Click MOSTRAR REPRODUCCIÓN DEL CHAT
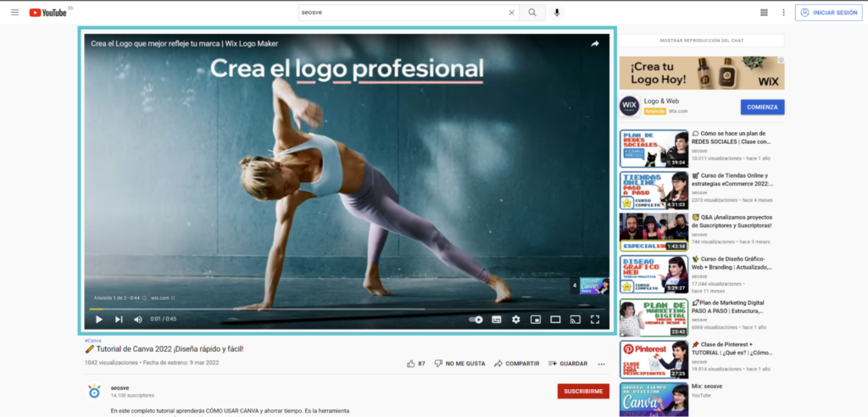Image resolution: width=868 pixels, height=417 pixels. (701, 41)
